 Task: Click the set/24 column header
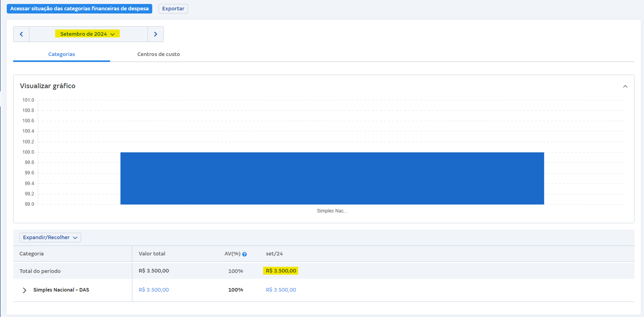point(274,254)
